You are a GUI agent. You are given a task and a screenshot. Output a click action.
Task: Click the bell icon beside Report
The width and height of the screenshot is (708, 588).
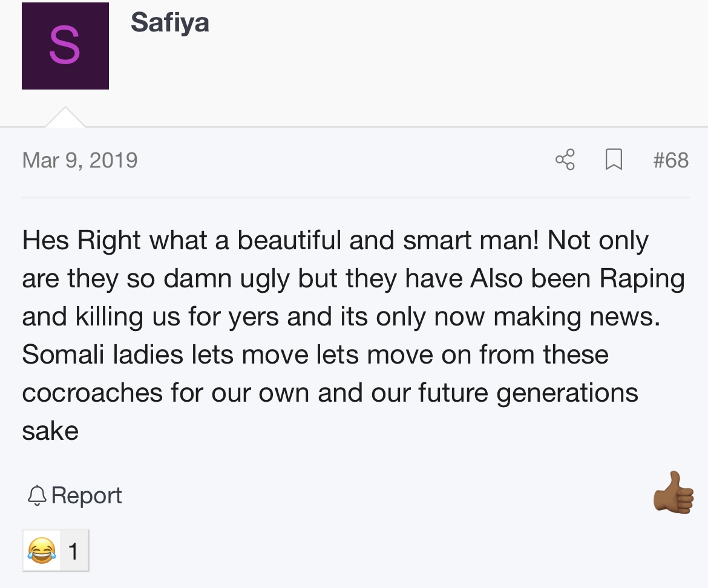click(x=37, y=496)
